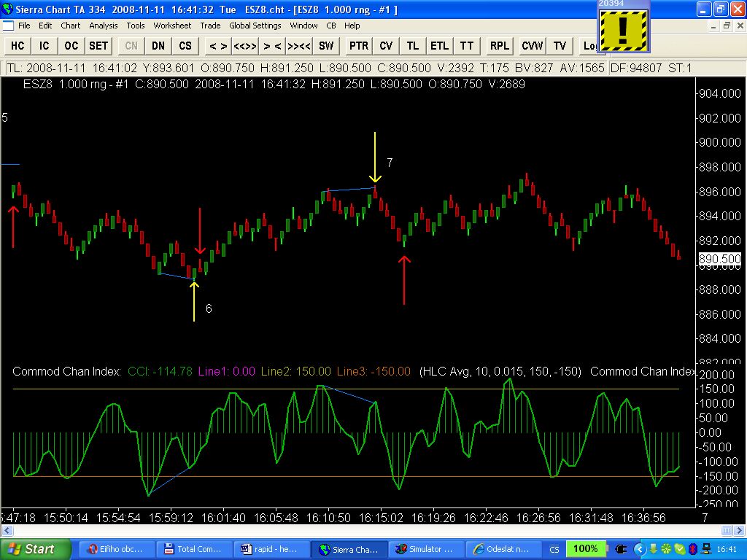Open chart settings with SET button
This screenshot has height=560, width=747.
click(x=98, y=46)
